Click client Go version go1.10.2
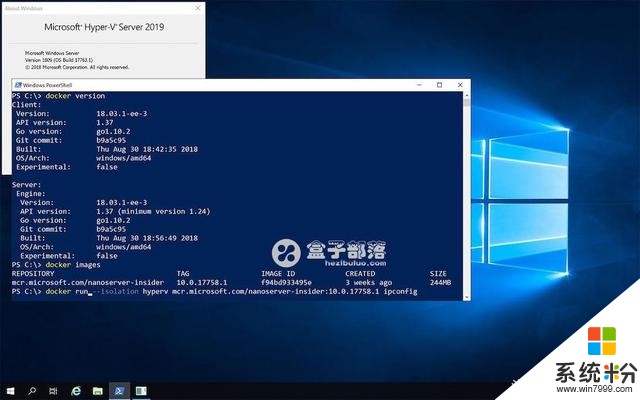This screenshot has height=400, width=640. [113, 131]
